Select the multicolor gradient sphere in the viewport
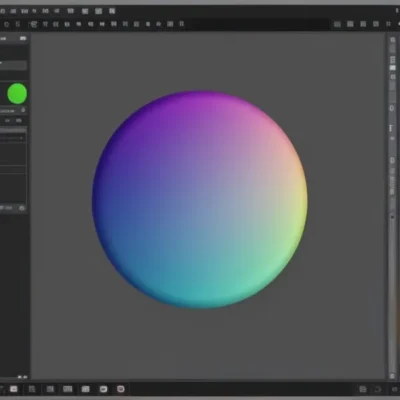This screenshot has height=400, width=400. click(200, 199)
